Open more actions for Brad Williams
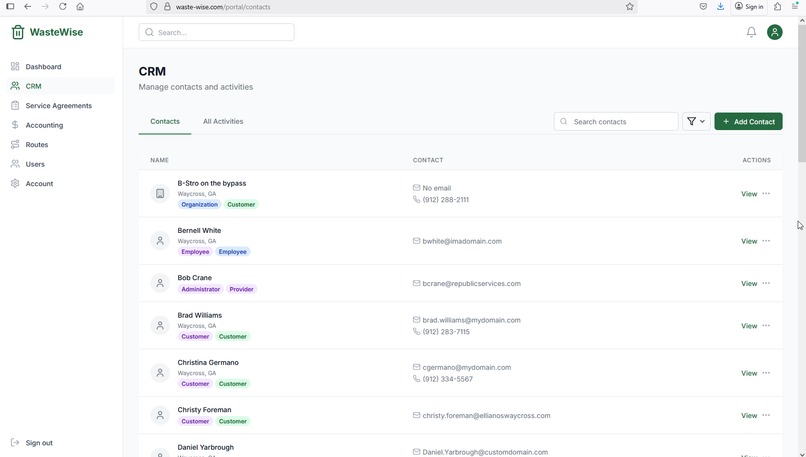Screen dimensions: 806x457 pos(766,325)
